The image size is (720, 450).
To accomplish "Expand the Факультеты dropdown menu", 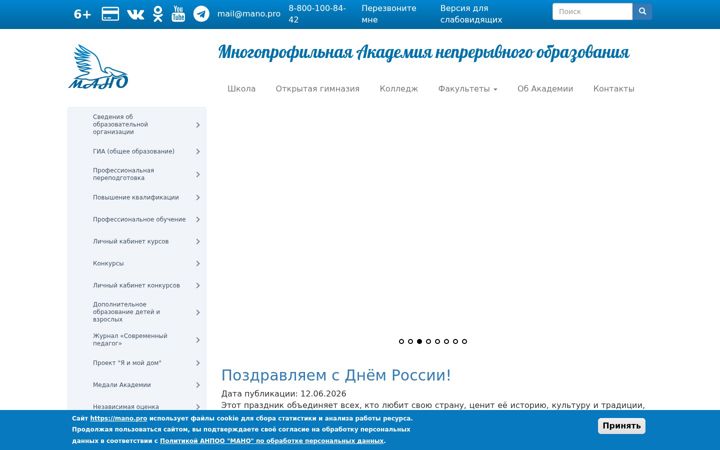I will point(467,89).
